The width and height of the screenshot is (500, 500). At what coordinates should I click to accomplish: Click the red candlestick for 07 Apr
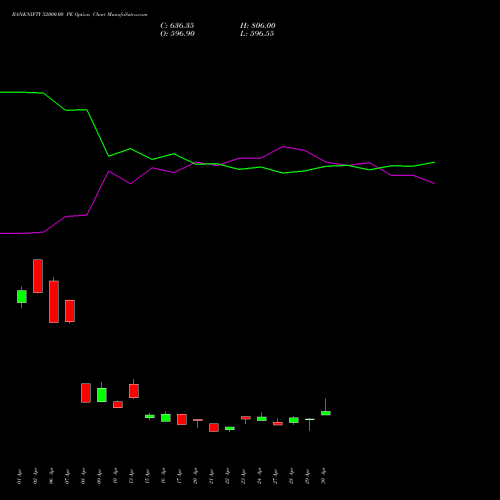pyautogui.click(x=70, y=311)
